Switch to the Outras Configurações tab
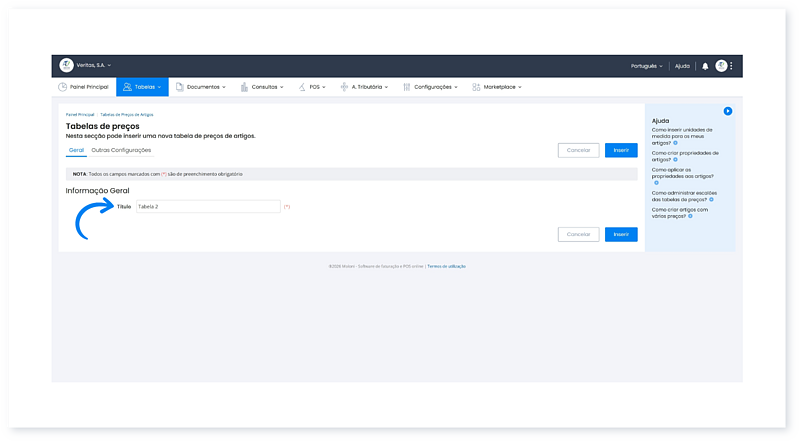The image size is (800, 442). tap(121, 150)
